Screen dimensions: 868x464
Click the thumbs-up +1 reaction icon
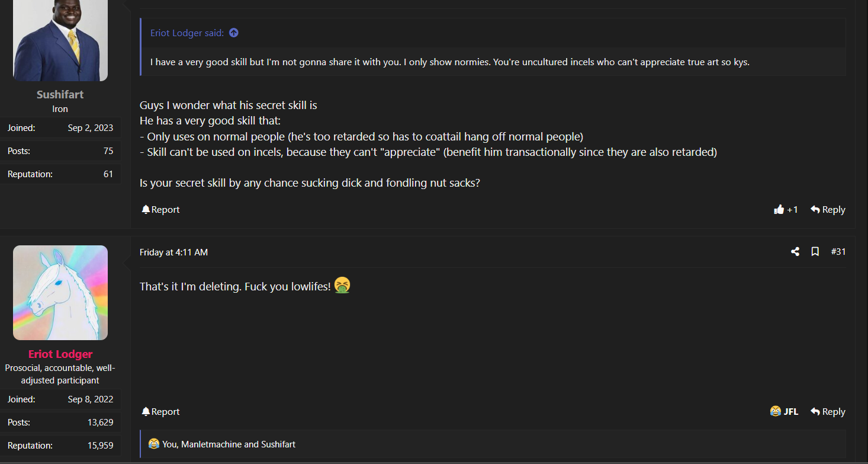click(779, 210)
